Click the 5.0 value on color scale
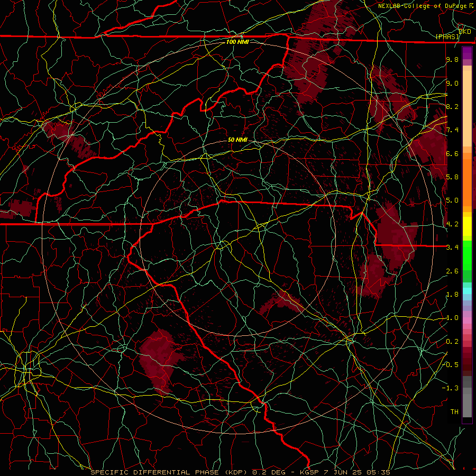Viewport: 476px width, 476px height. tap(452, 200)
